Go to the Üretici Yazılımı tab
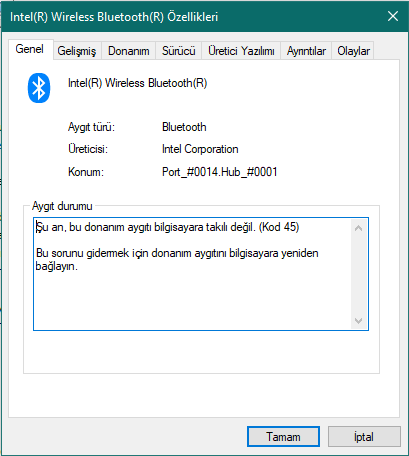Screen dimensions: 409x456 pos(241,51)
